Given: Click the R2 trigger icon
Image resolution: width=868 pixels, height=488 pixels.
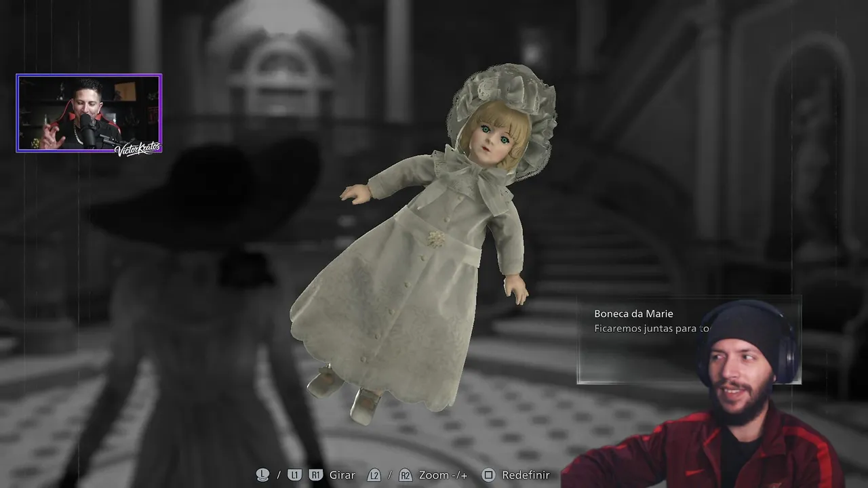Looking at the screenshot, I should [406, 475].
